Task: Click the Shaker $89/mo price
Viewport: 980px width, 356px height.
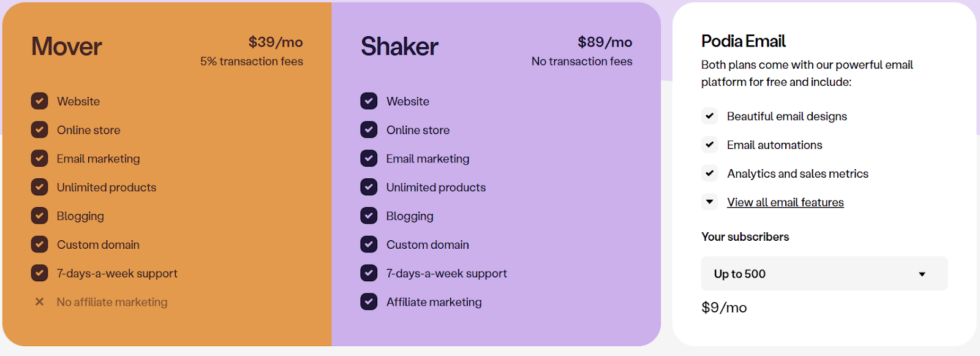Action: [x=605, y=42]
